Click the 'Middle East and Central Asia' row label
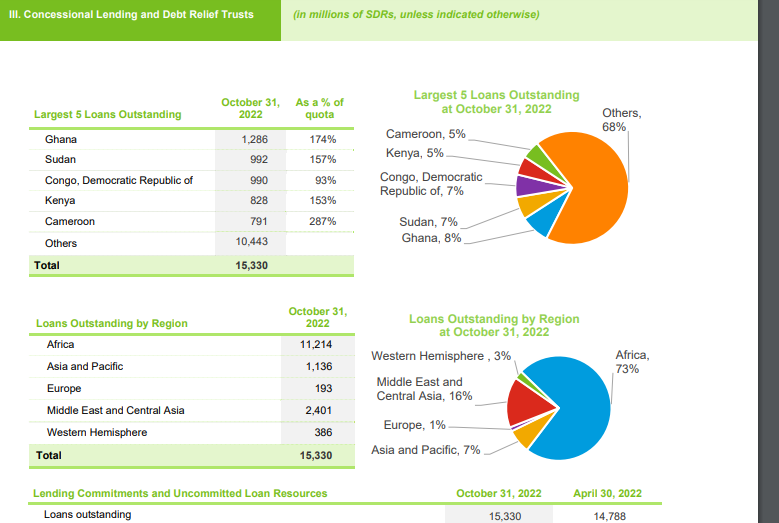This screenshot has width=779, height=523. point(116,410)
